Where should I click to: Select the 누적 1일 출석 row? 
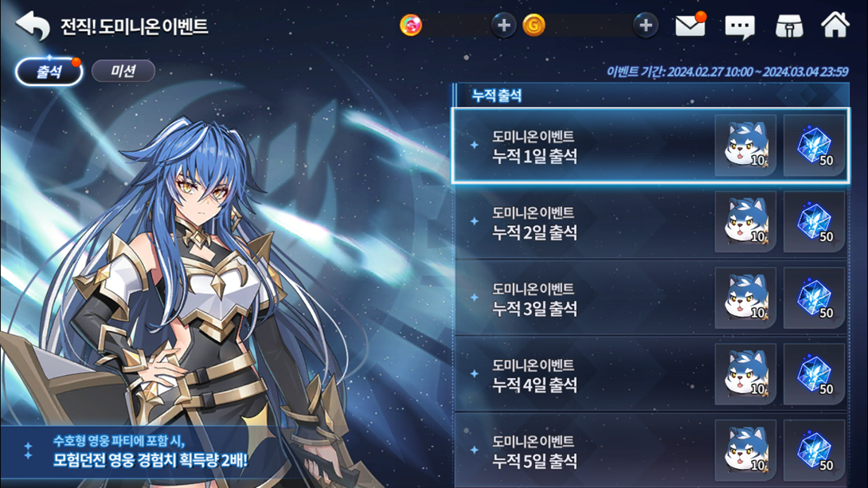coord(651,146)
